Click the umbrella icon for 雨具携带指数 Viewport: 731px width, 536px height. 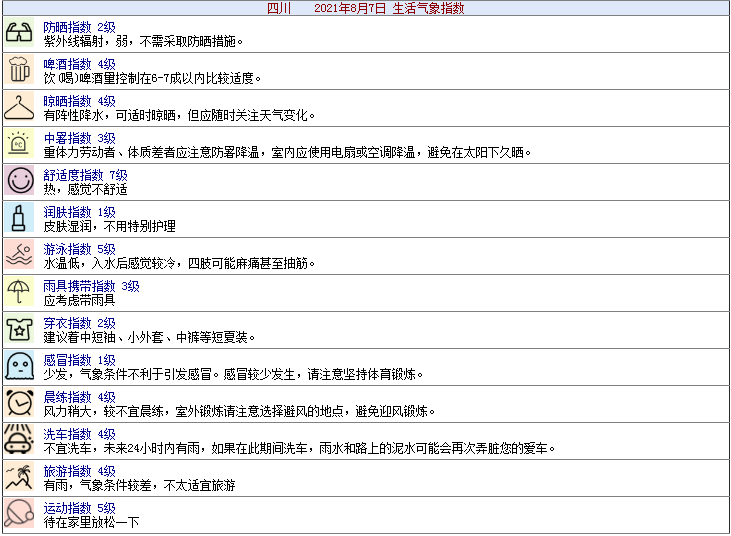(20, 293)
